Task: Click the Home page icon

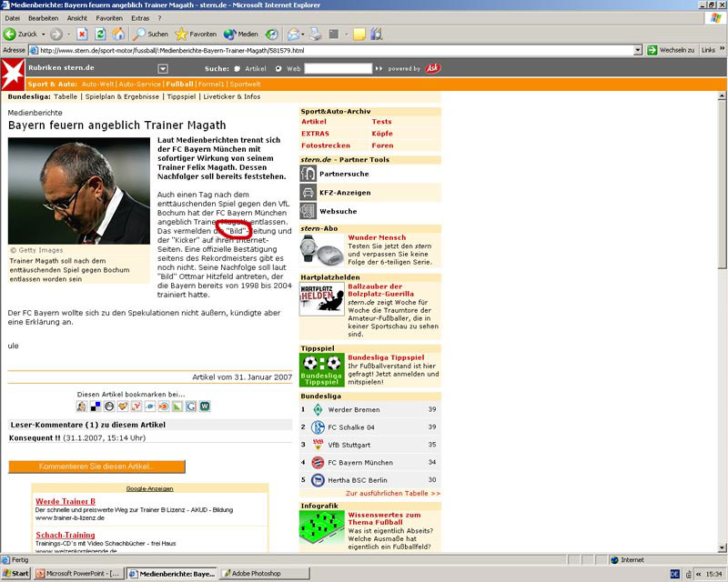Action: point(119,34)
